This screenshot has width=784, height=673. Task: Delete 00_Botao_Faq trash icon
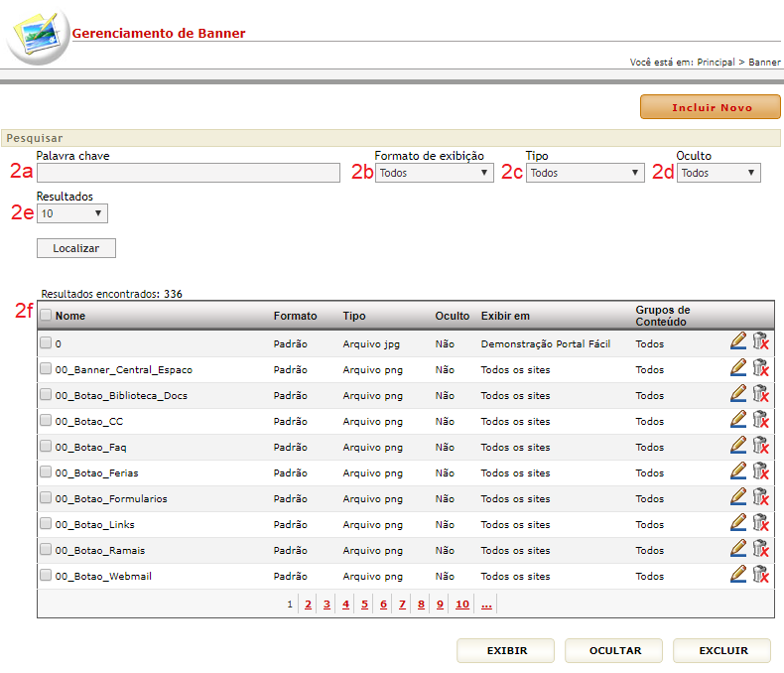pyautogui.click(x=760, y=446)
